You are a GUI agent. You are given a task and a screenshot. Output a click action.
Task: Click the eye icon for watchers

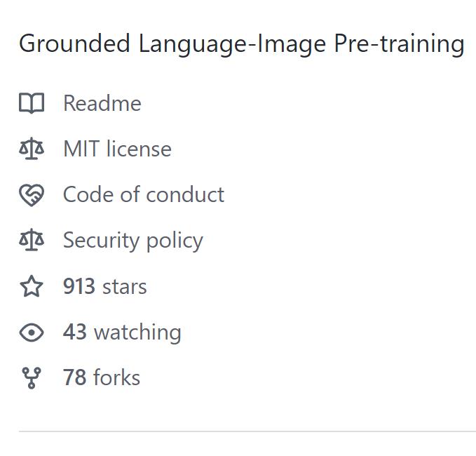(32, 333)
